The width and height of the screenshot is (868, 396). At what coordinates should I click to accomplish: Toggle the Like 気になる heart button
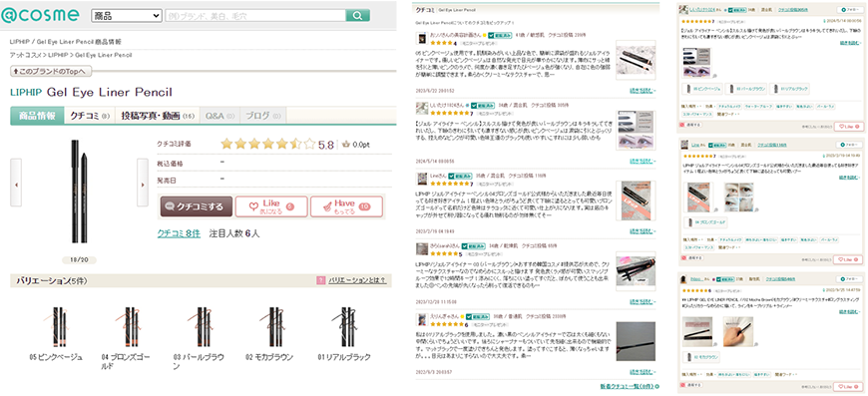point(270,206)
